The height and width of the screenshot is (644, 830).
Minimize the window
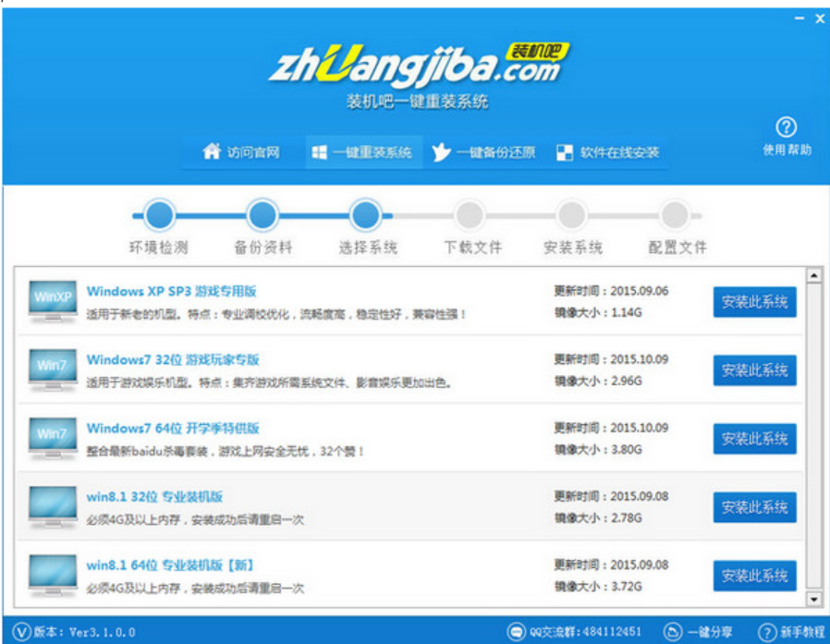[799, 18]
